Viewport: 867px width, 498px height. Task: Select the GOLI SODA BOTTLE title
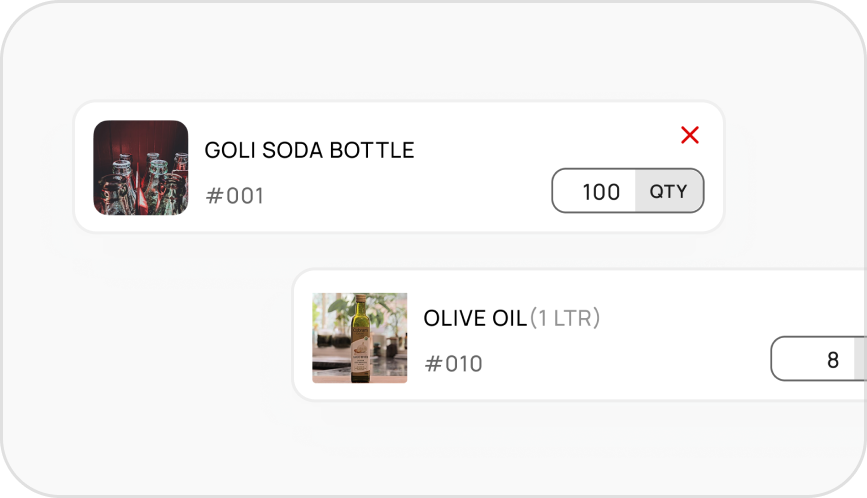309,150
